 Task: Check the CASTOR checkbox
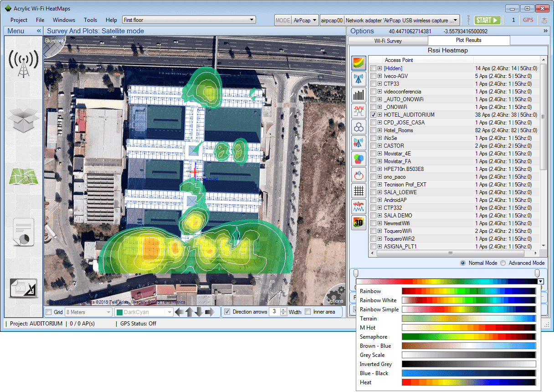(x=373, y=146)
